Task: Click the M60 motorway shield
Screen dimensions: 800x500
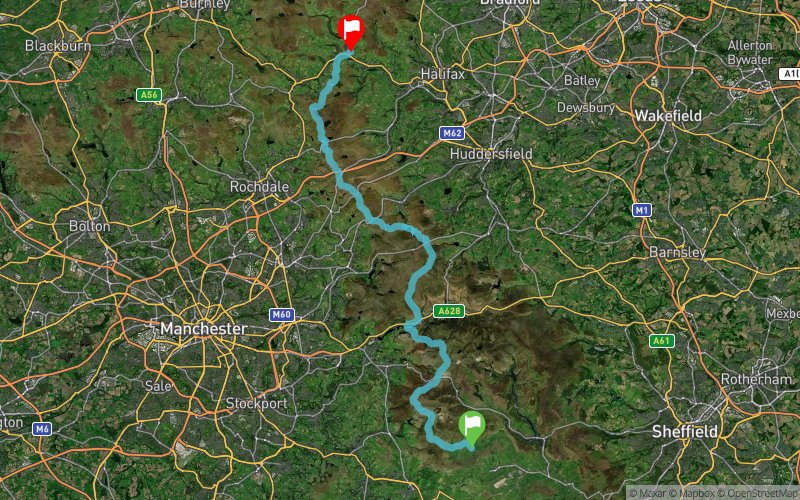Action: tap(282, 315)
